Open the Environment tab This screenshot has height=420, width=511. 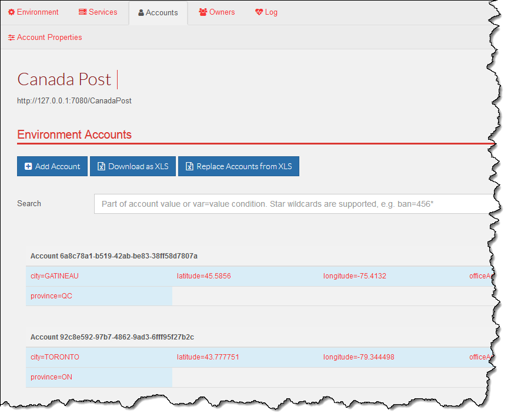pos(34,12)
